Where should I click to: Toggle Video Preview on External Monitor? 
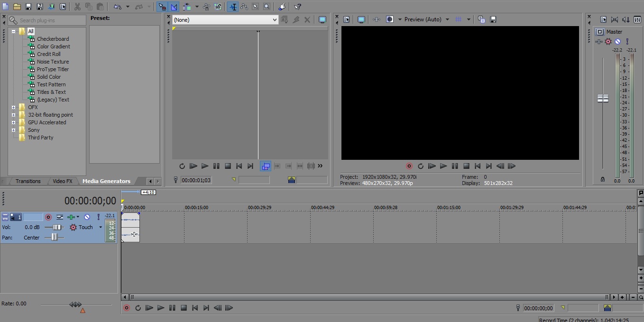(x=361, y=19)
